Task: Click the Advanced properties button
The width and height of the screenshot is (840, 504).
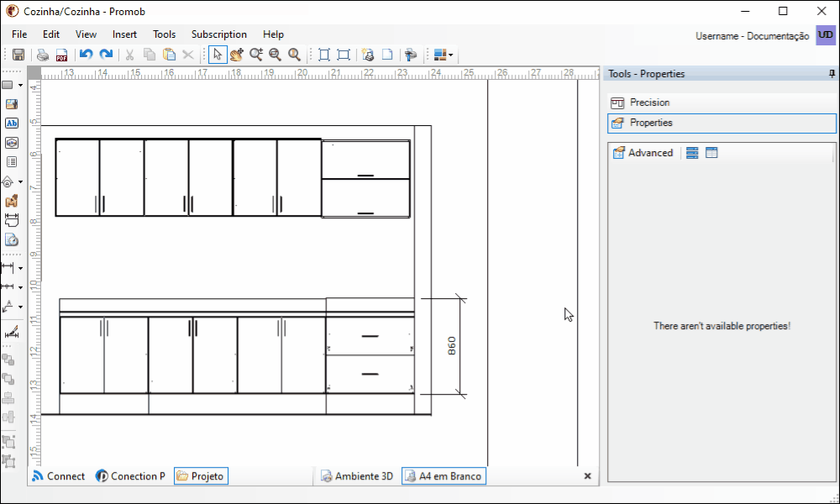Action: coord(643,153)
